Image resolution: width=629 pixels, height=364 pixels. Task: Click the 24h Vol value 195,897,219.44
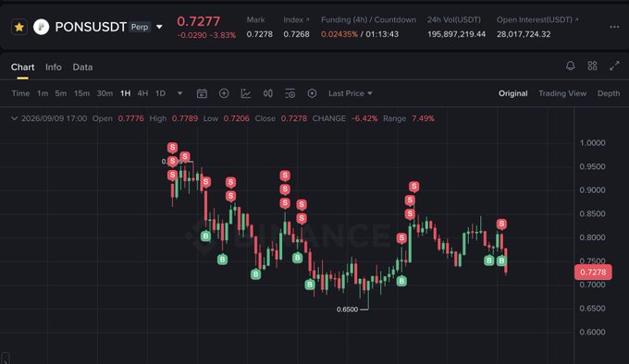coord(456,34)
